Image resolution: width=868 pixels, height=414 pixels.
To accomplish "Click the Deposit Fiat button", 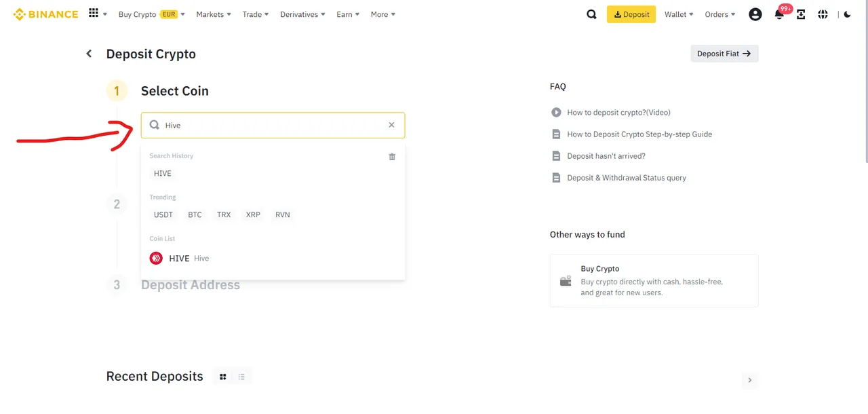I will coord(724,54).
